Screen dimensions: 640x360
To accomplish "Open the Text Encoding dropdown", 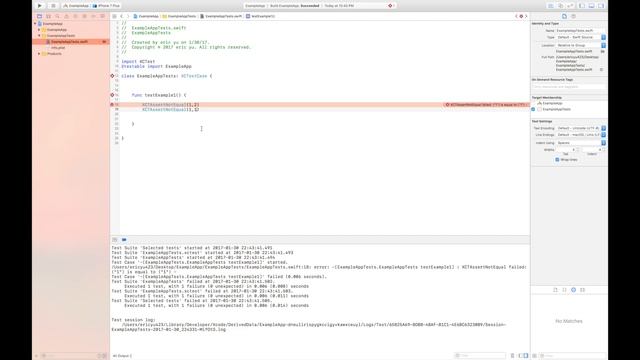I will [x=581, y=128].
